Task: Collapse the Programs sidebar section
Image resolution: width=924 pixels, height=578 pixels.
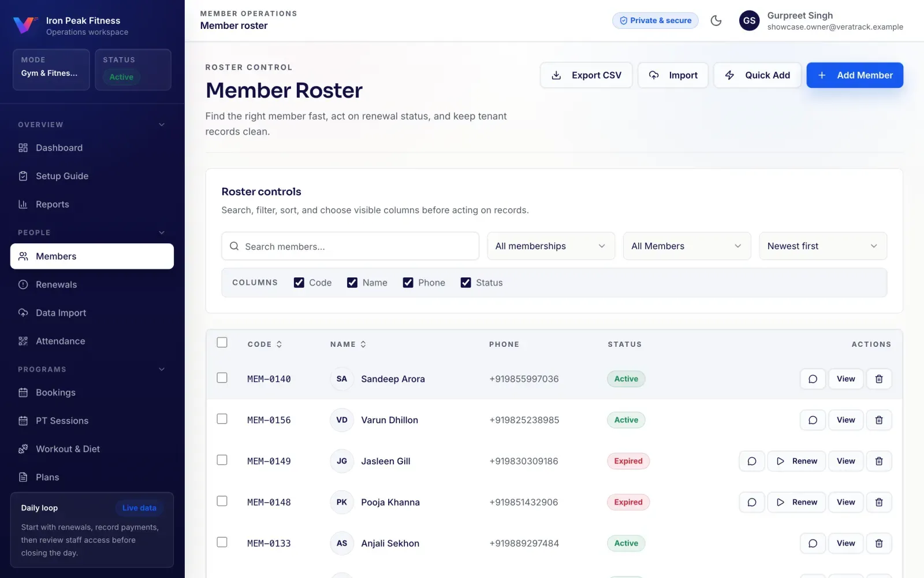Action: (x=162, y=369)
